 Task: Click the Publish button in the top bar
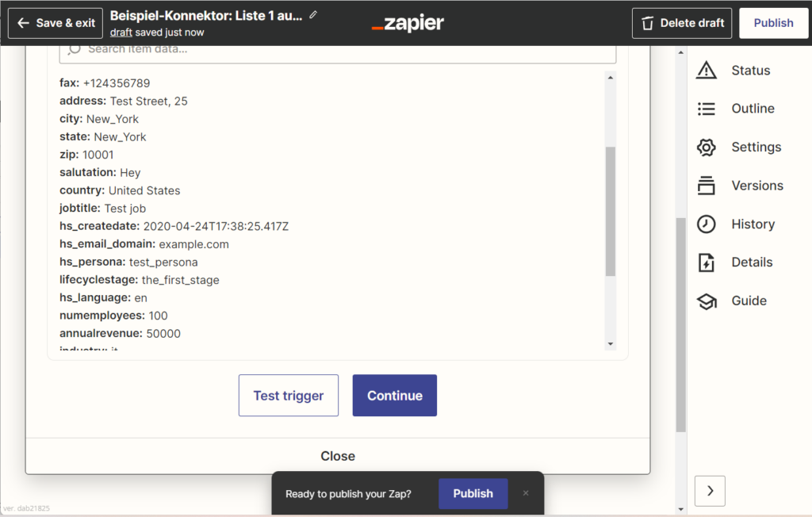coord(773,23)
